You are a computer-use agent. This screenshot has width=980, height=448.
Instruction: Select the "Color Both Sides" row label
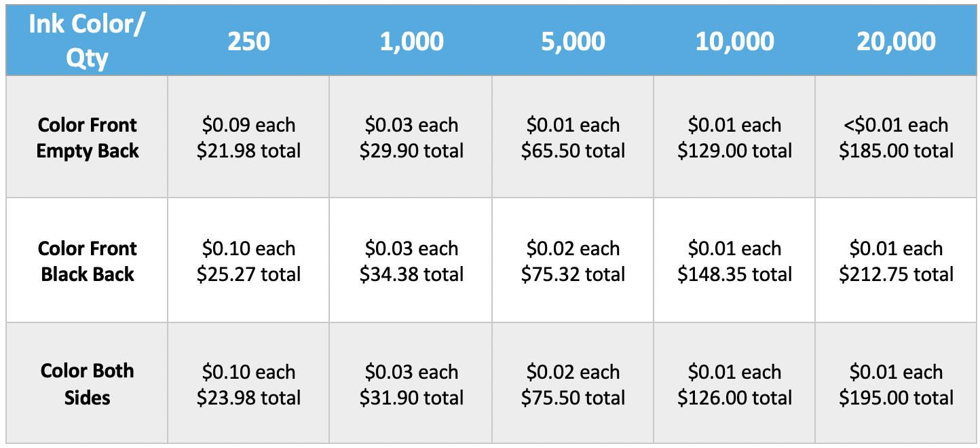point(88,384)
